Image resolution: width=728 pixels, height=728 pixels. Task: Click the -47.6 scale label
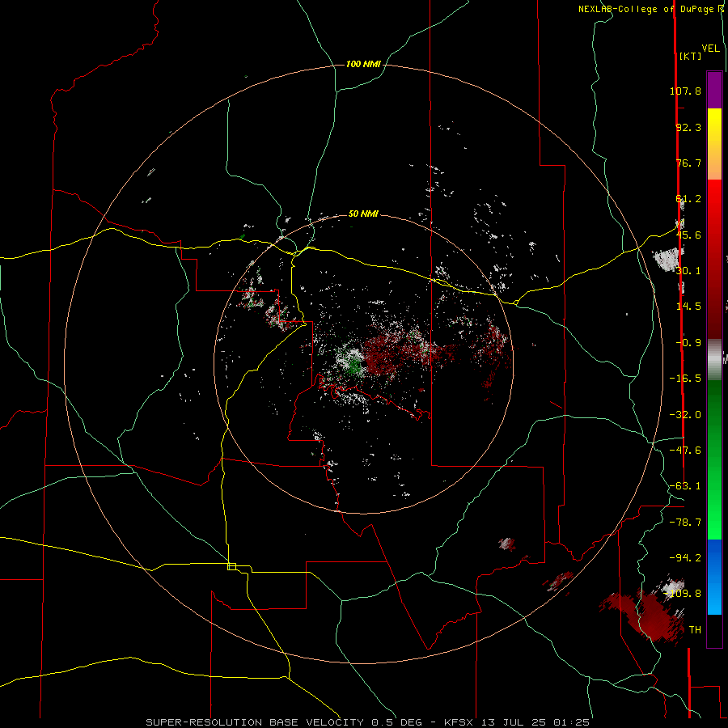[685, 451]
